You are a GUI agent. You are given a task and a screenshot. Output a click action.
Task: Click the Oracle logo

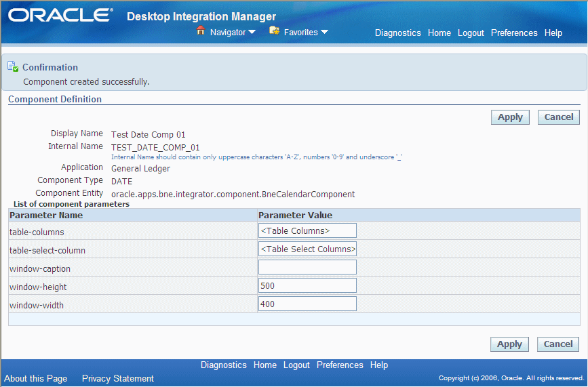(x=60, y=16)
